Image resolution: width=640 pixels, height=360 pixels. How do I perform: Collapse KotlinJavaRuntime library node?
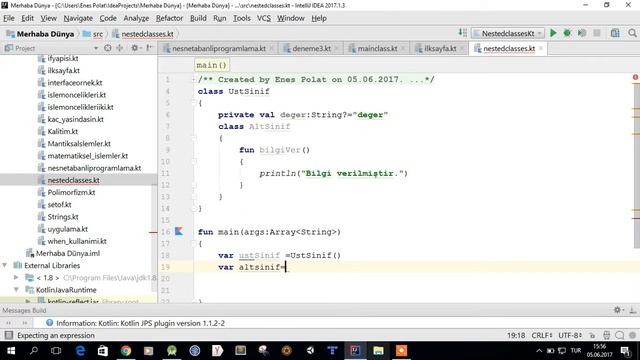pyautogui.click(x=16, y=290)
